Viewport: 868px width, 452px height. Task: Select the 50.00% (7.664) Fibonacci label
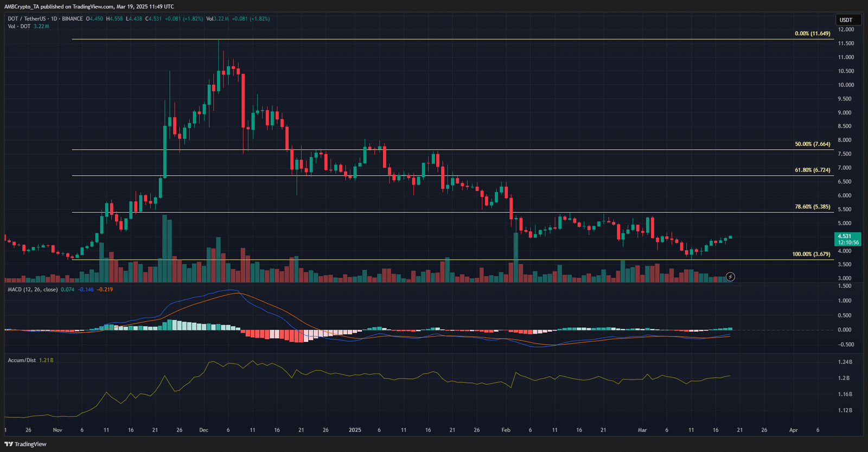pyautogui.click(x=812, y=144)
